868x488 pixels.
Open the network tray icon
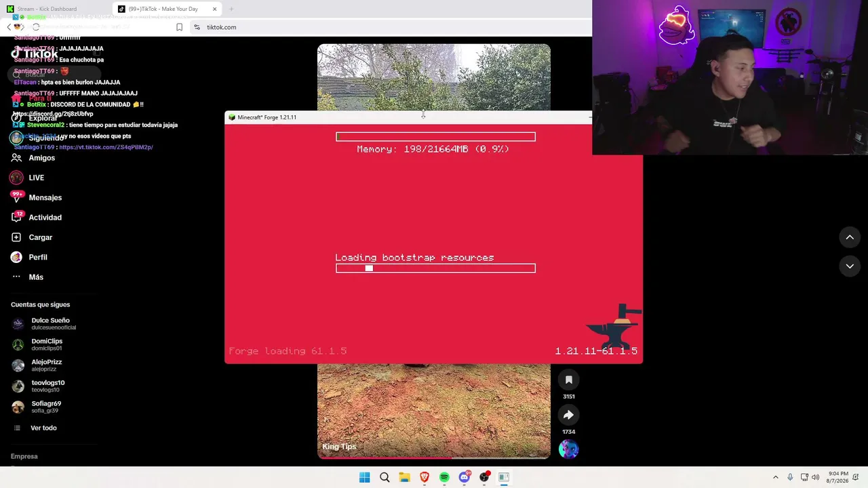(804, 477)
